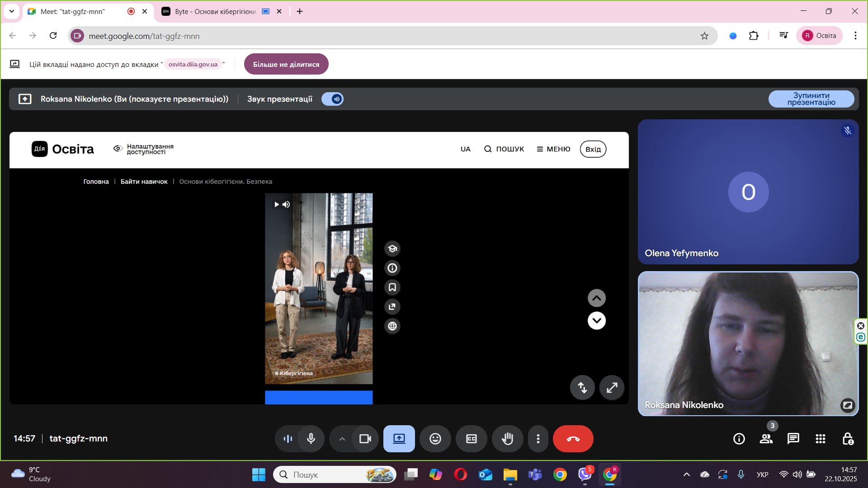Switch to the Byte Основи кібергігієни tab
The width and height of the screenshot is (868, 488).
[216, 11]
